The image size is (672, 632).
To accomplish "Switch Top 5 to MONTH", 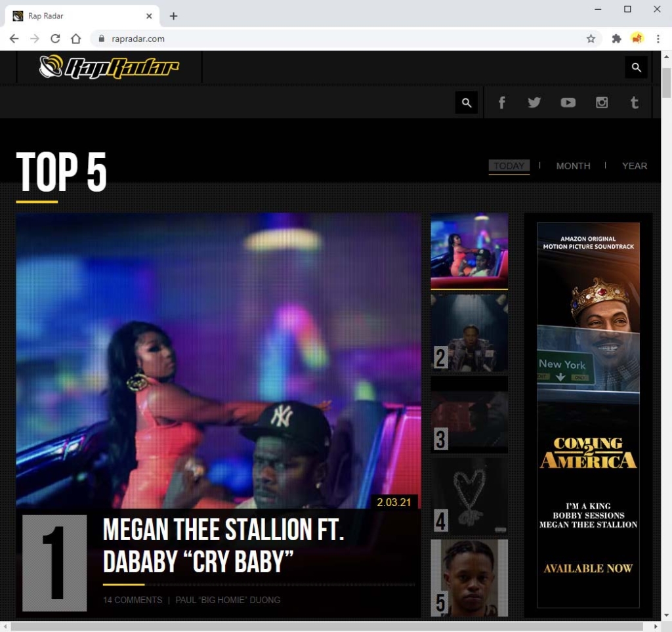I will 573,166.
